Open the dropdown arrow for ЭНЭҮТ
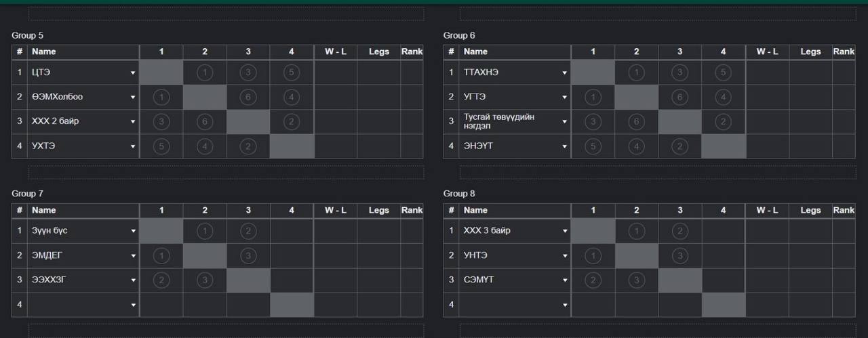The image size is (868, 338). pos(564,146)
